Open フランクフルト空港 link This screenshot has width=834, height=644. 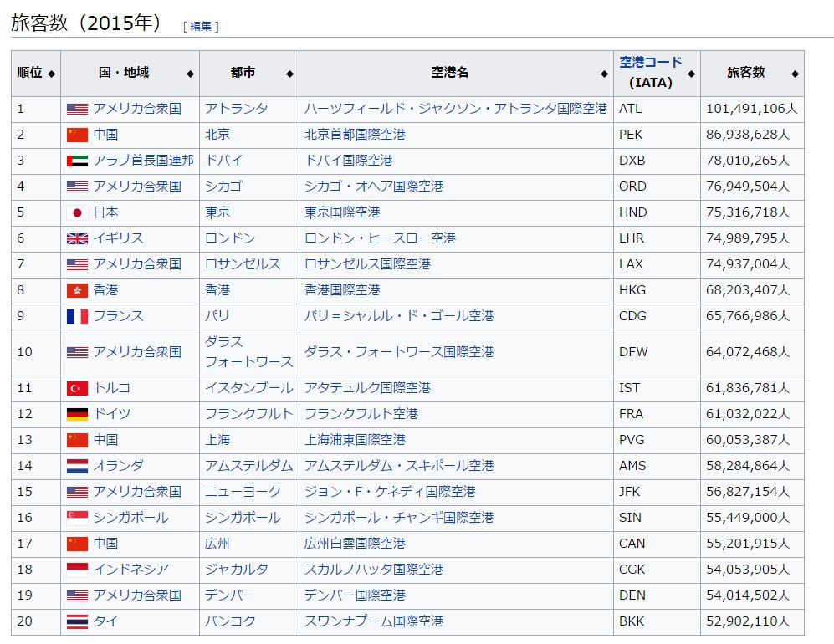click(361, 414)
